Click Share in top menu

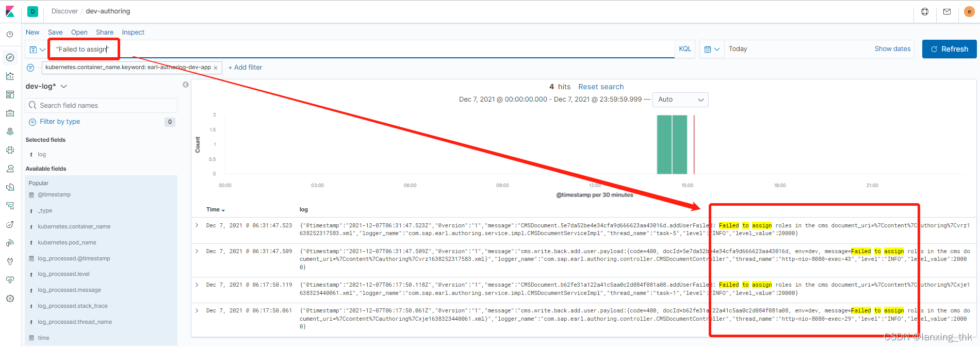(x=105, y=32)
